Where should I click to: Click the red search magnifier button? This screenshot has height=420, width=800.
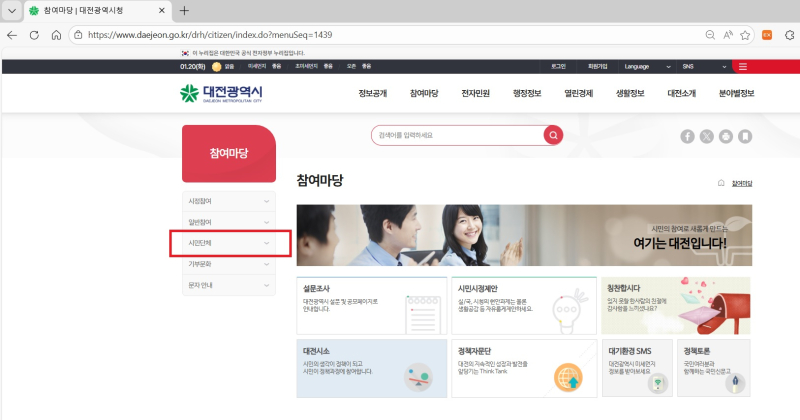pos(553,135)
